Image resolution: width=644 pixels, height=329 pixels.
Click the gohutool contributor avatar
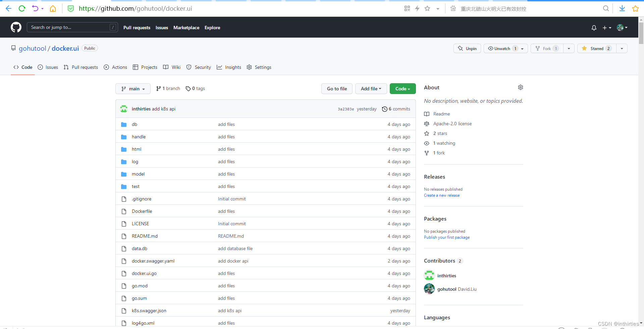[429, 289]
